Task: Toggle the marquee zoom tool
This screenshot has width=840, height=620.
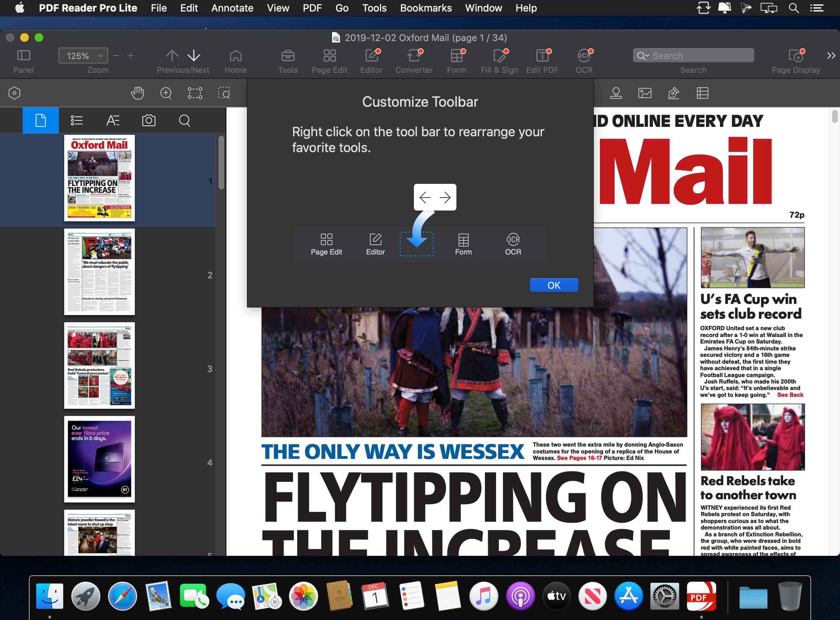Action: pyautogui.click(x=224, y=93)
